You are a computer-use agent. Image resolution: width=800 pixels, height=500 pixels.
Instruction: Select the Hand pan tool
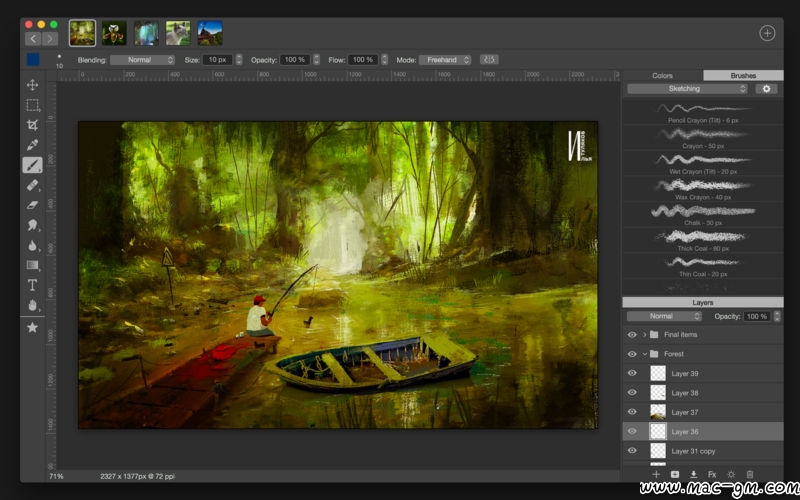33,305
